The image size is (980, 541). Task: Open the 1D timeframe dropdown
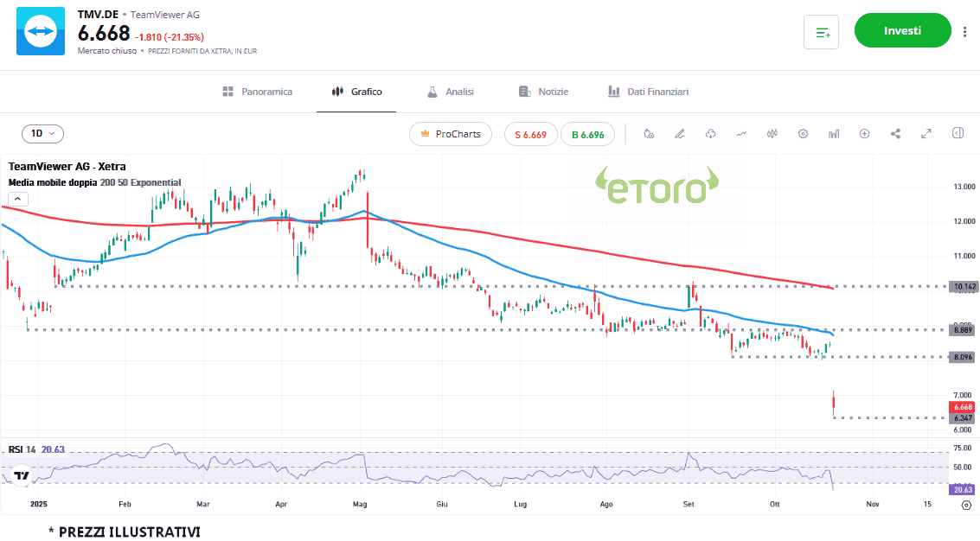click(x=42, y=134)
